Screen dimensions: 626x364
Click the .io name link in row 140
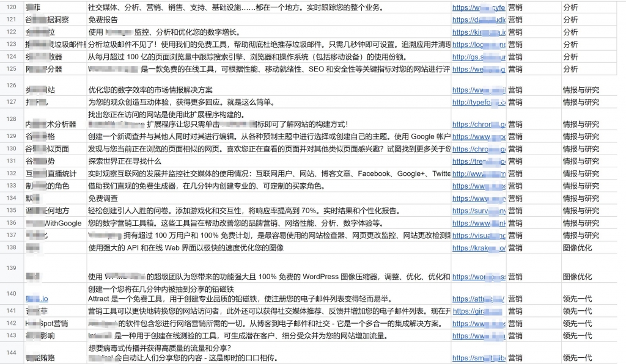point(37,299)
